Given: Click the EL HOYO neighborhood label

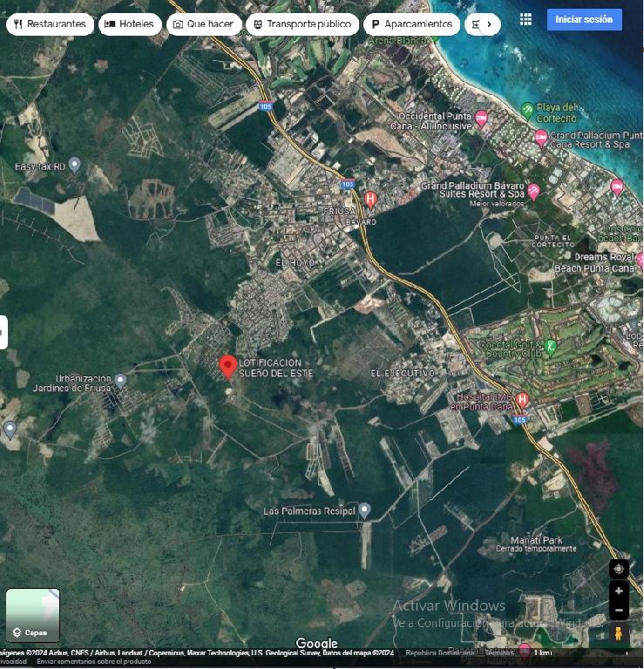Looking at the screenshot, I should click(295, 262).
